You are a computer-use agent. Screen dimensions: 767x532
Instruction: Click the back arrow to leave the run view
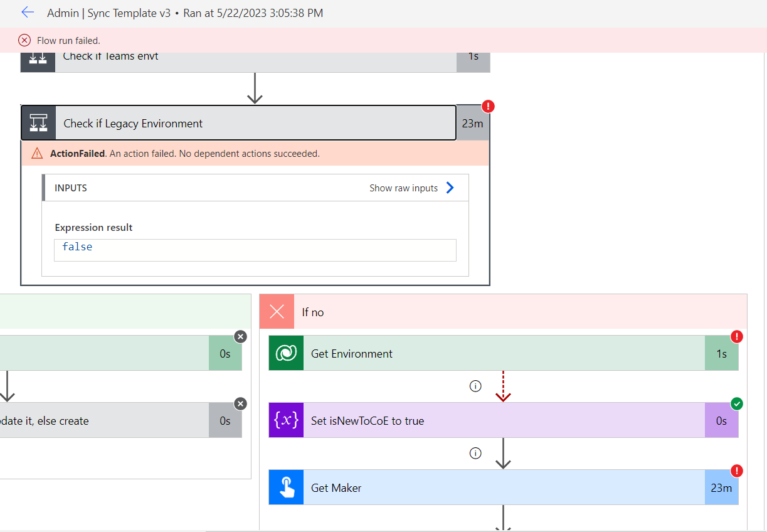(x=28, y=13)
